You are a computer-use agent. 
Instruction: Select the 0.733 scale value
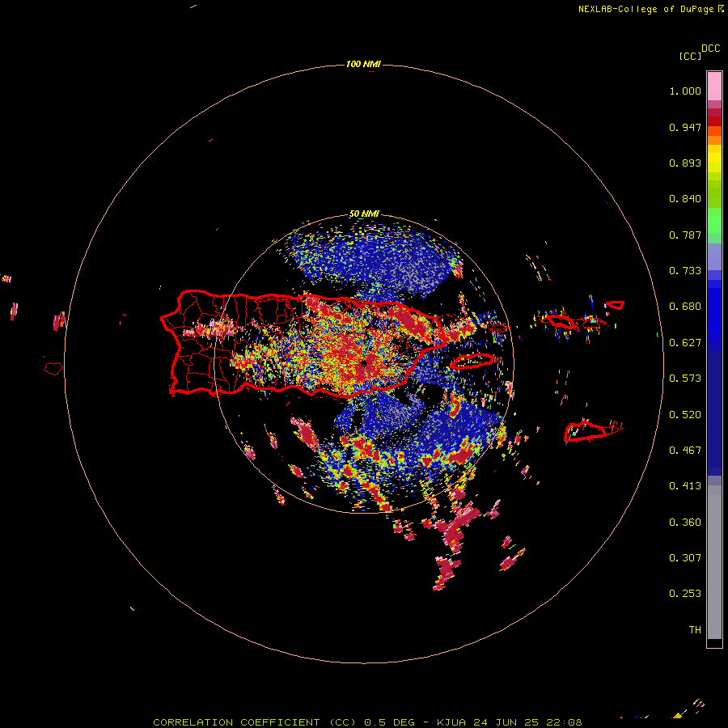coord(685,271)
